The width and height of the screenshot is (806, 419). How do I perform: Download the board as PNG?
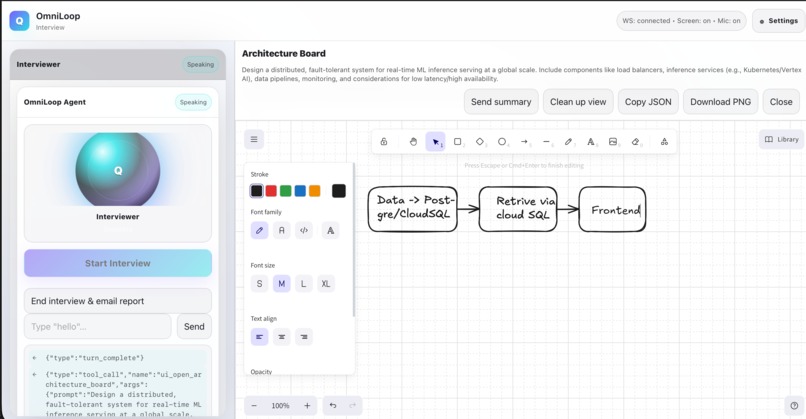pos(720,102)
